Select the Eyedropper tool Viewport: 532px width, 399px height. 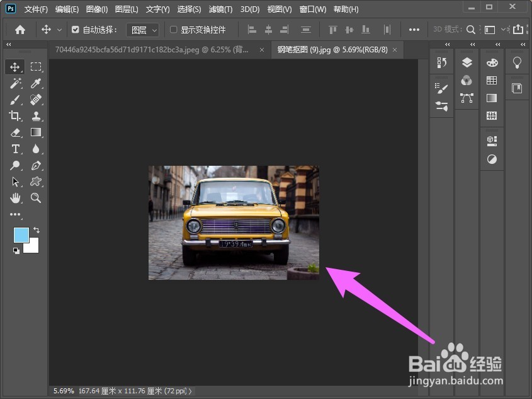[36, 83]
